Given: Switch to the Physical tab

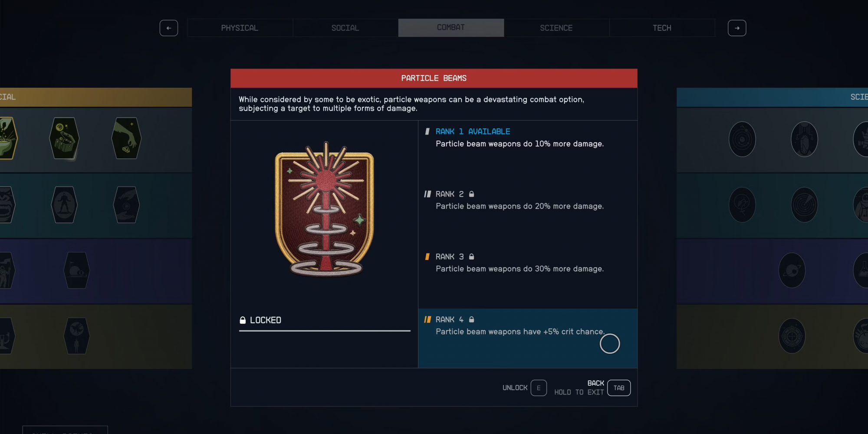Looking at the screenshot, I should point(240,28).
